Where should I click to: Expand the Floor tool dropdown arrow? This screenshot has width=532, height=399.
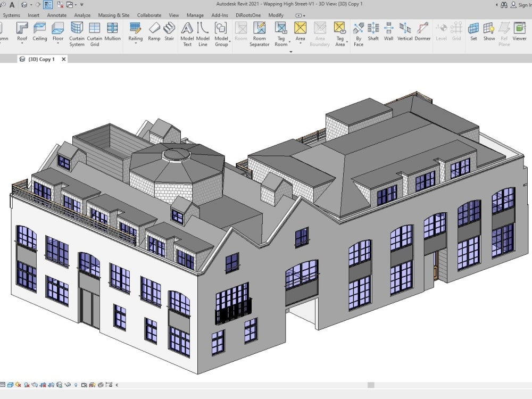pyautogui.click(x=58, y=44)
